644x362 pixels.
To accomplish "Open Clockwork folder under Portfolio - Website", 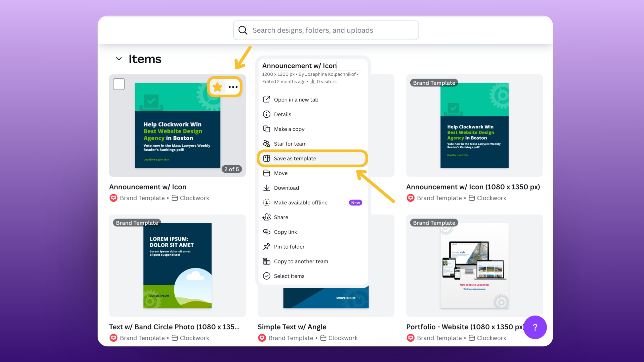I will pyautogui.click(x=488, y=338).
